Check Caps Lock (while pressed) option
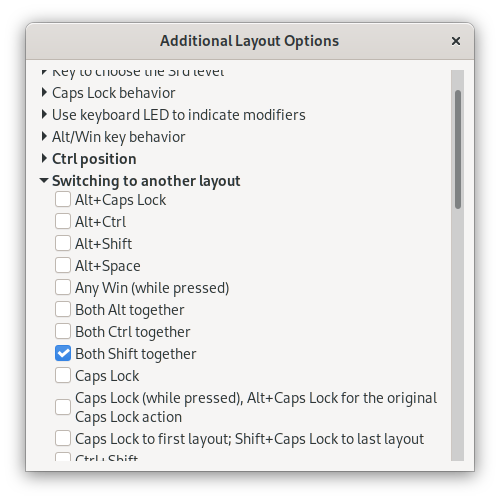The width and height of the screenshot is (500, 500). pyautogui.click(x=63, y=407)
